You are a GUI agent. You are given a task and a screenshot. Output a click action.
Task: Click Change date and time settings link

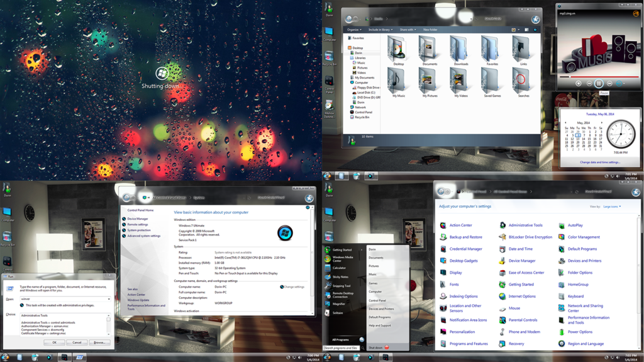click(599, 162)
